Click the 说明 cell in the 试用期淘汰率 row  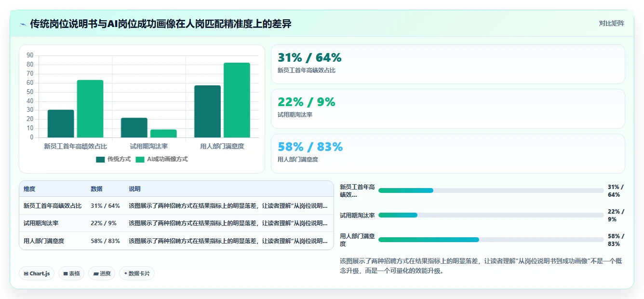tap(228, 223)
